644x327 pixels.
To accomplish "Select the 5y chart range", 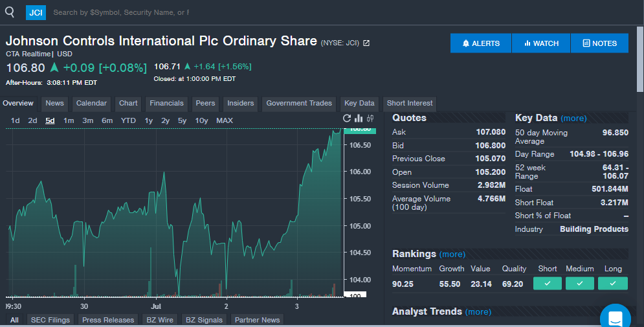I will tap(182, 121).
